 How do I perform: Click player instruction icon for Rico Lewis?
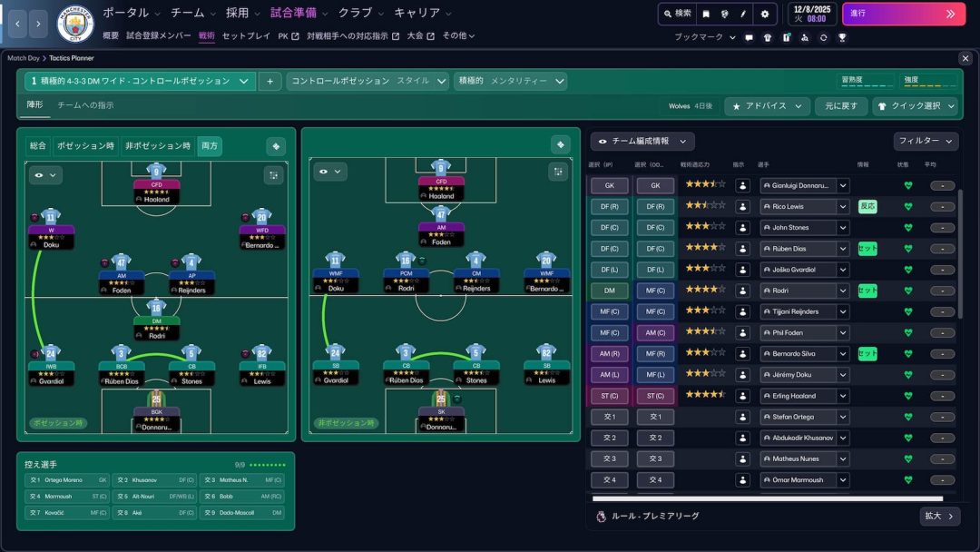coord(742,206)
